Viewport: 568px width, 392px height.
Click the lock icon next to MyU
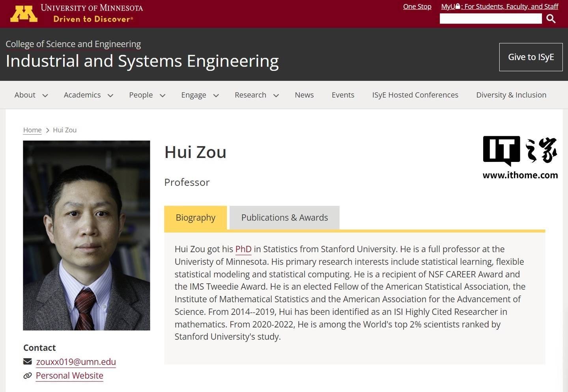click(458, 6)
